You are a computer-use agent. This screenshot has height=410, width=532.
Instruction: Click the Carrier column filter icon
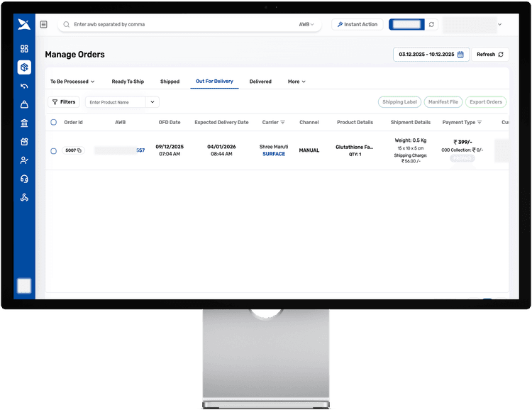pos(283,123)
